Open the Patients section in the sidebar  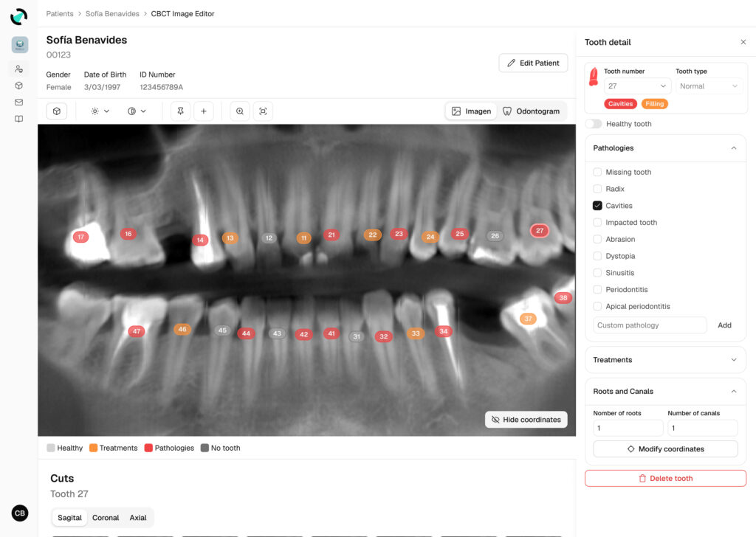coord(19,70)
